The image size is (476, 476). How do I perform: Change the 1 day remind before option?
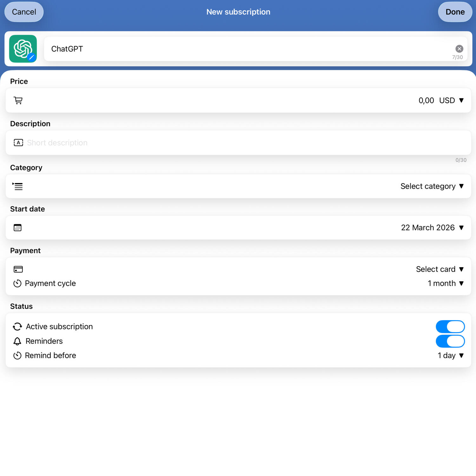coord(450,355)
